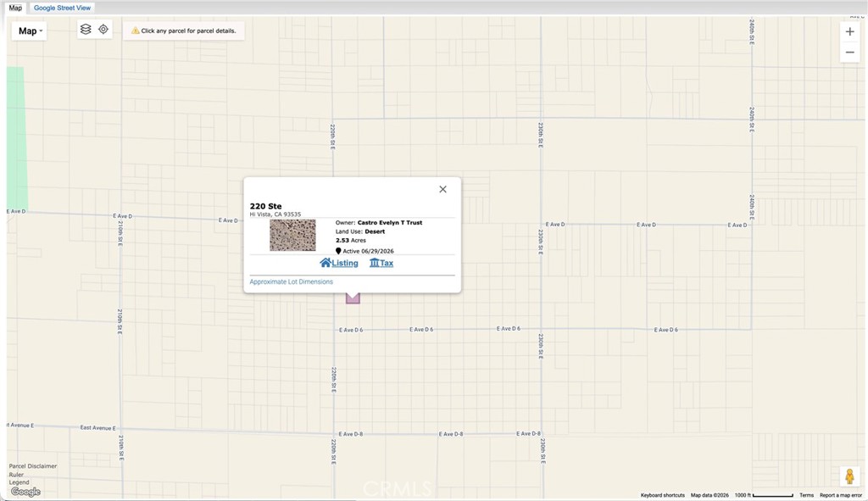
Task: Zoom out with the minus button
Action: pos(849,52)
